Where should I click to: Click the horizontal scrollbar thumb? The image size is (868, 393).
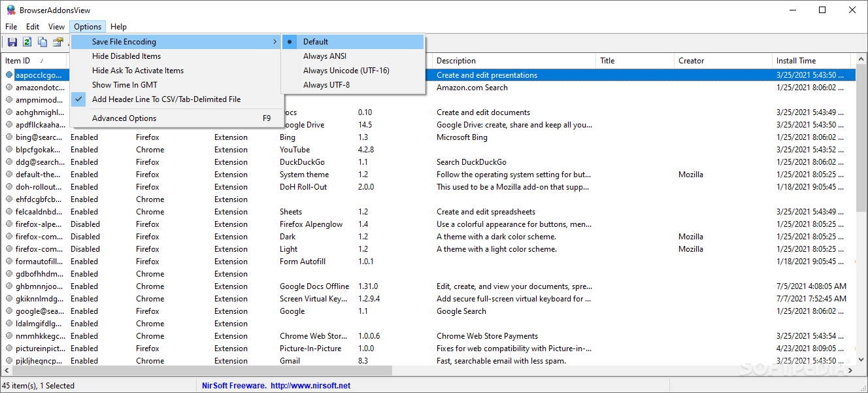(202, 371)
